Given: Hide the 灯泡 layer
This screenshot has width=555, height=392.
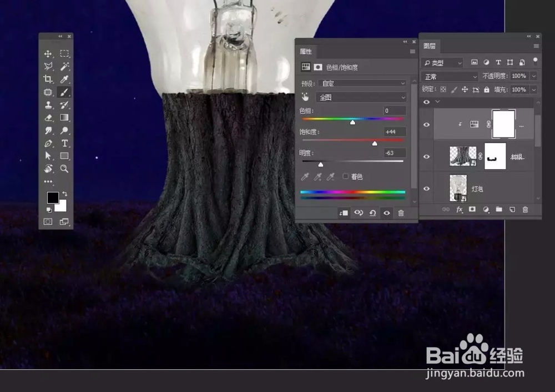Looking at the screenshot, I should coord(426,189).
